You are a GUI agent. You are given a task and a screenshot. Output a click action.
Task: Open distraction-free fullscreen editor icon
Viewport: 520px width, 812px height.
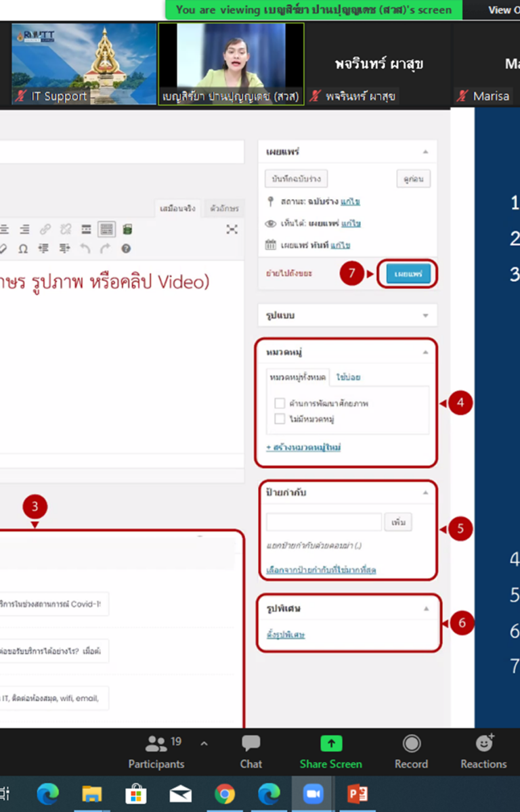click(x=232, y=230)
